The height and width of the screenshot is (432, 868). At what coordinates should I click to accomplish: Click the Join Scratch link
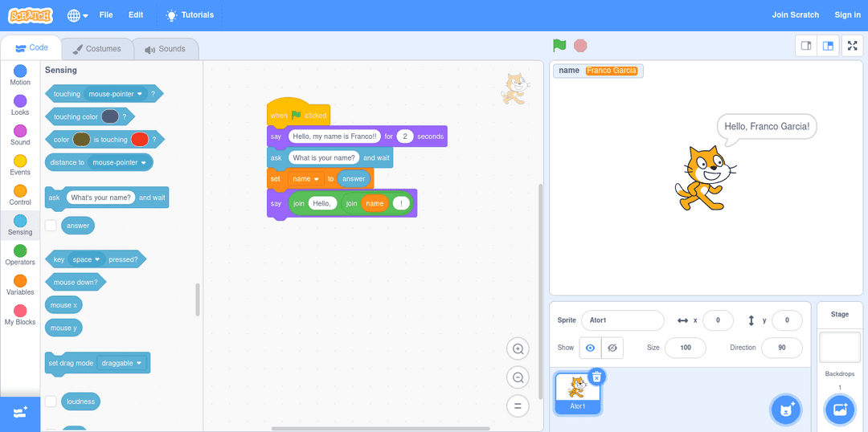[795, 15]
